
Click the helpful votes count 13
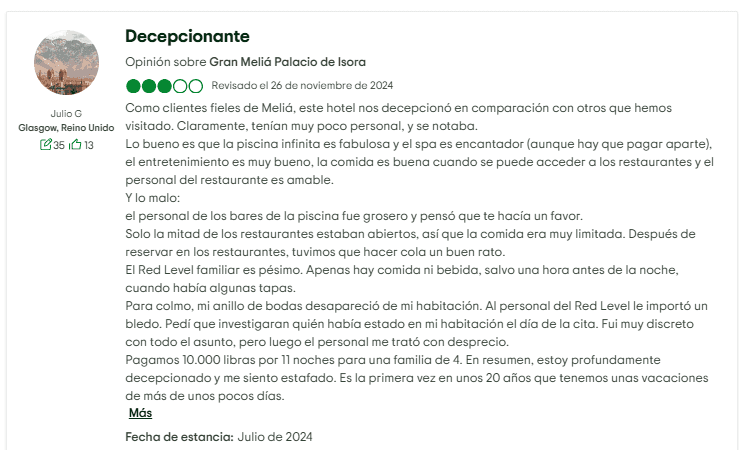pos(89,145)
